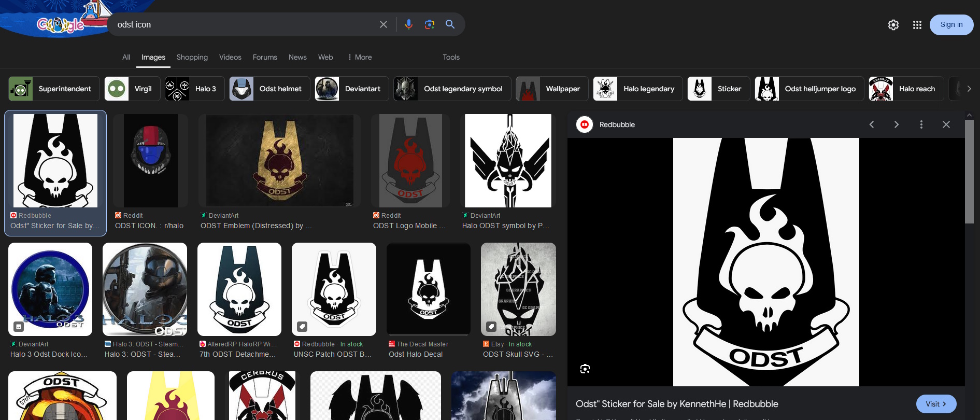
Task: Show previous image in preview panel
Action: point(872,124)
